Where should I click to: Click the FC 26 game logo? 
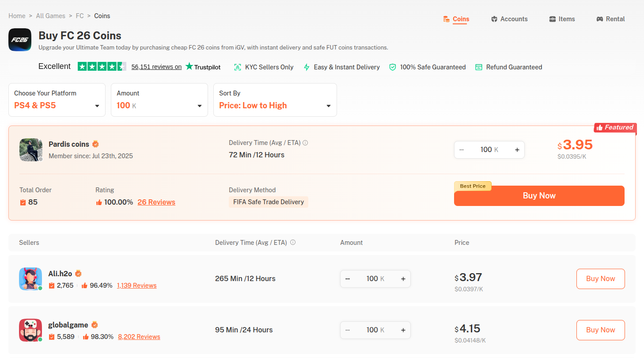(20, 40)
